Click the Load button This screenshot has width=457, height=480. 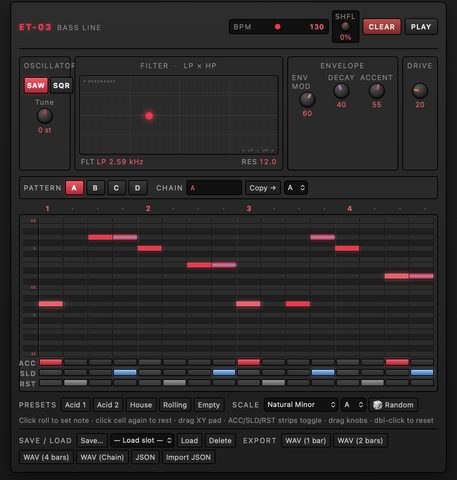(x=189, y=441)
